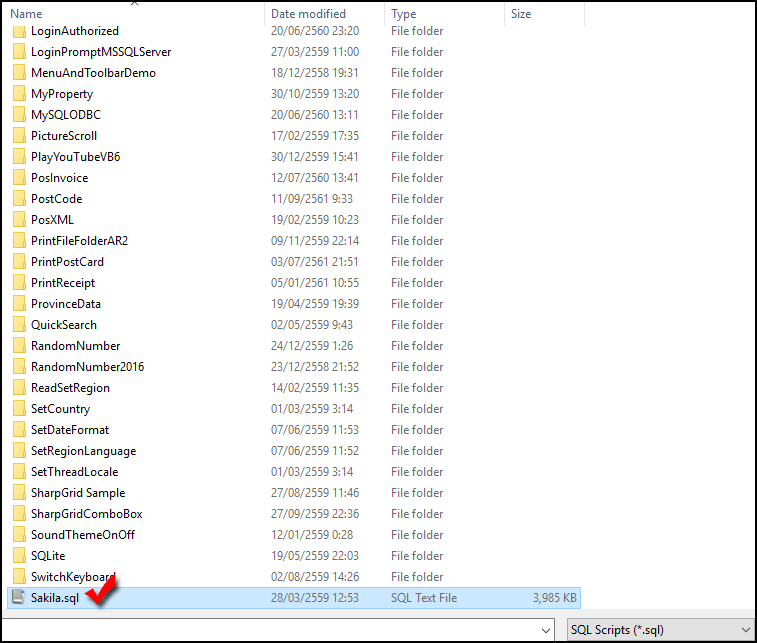Select the SoundThemeOnOff folder name
757x643 pixels.
83,535
